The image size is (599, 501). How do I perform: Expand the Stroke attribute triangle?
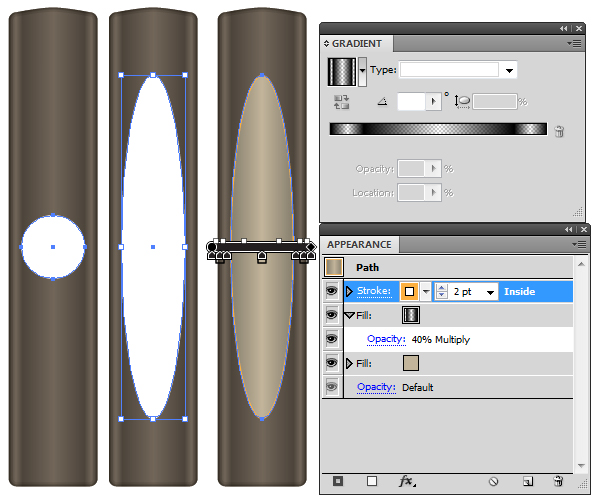[x=349, y=292]
